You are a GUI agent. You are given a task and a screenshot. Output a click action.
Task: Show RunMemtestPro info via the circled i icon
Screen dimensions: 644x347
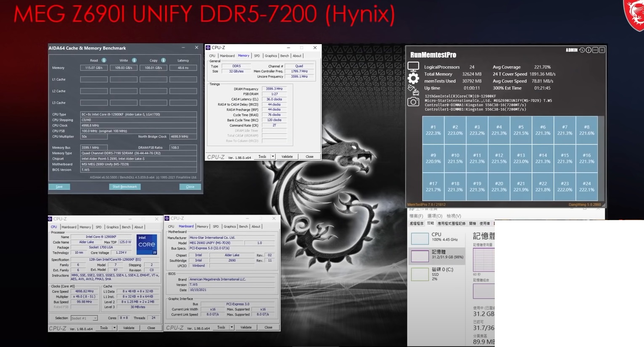coord(589,50)
